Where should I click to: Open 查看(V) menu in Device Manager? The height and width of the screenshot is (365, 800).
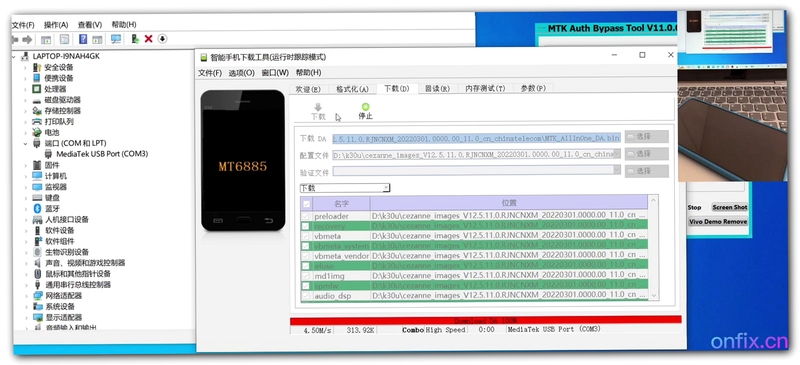(x=90, y=25)
